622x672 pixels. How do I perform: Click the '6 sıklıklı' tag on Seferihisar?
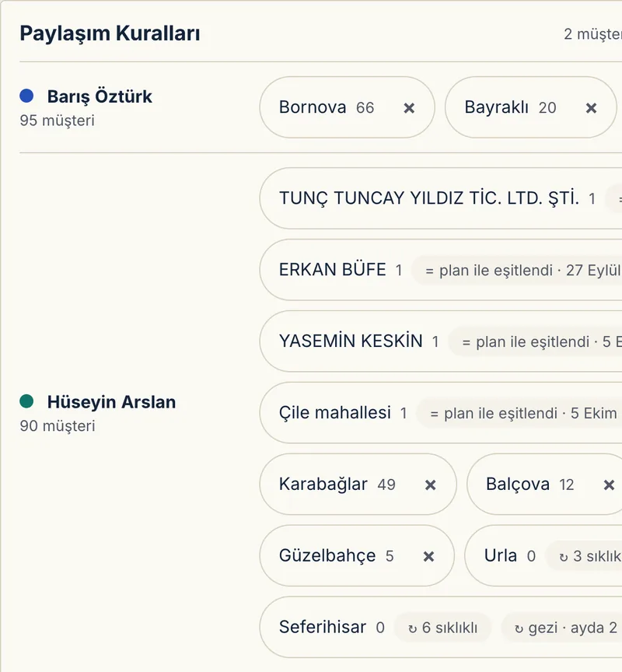[442, 628]
